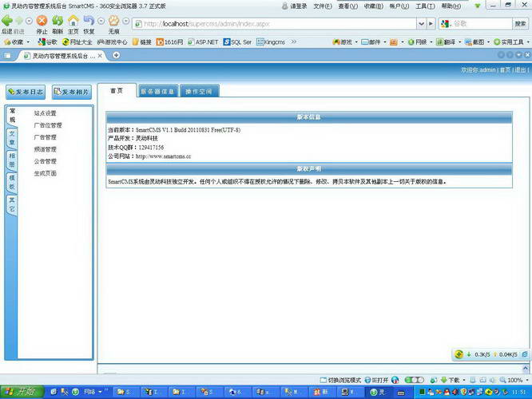Click the http://www.smartcms.cc company link

(163, 156)
